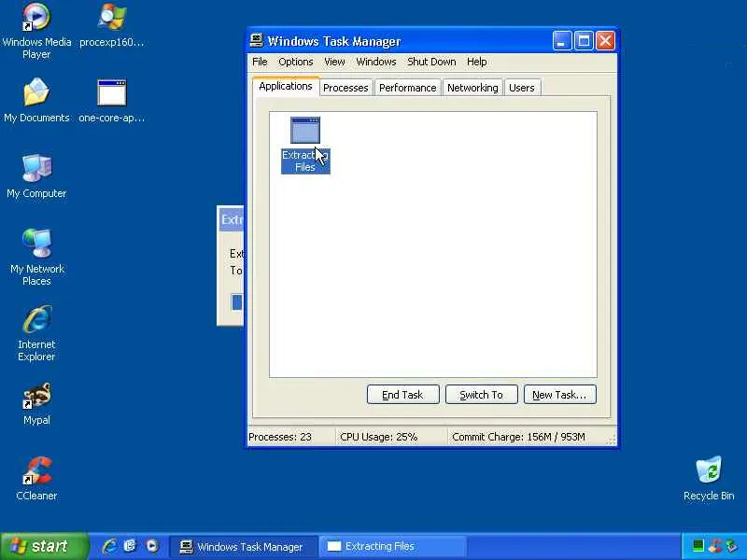The image size is (747, 560).
Task: Close the Task Manager window
Action: (x=605, y=41)
